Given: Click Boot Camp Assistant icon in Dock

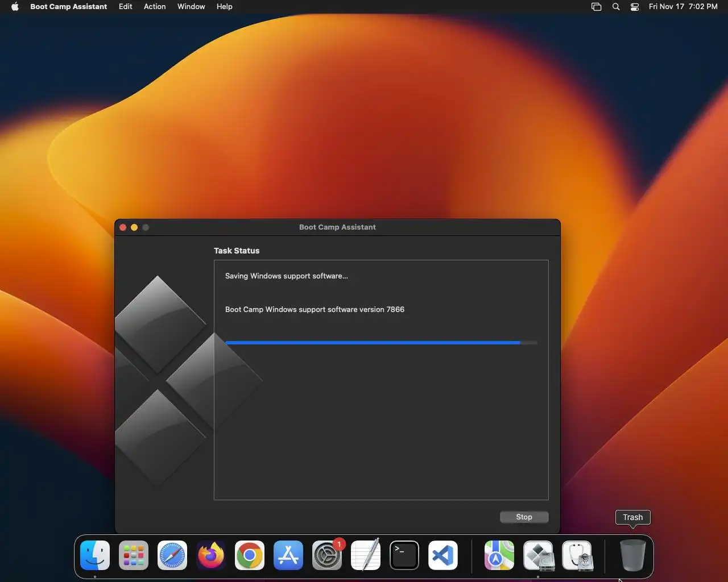Looking at the screenshot, I should click(538, 555).
